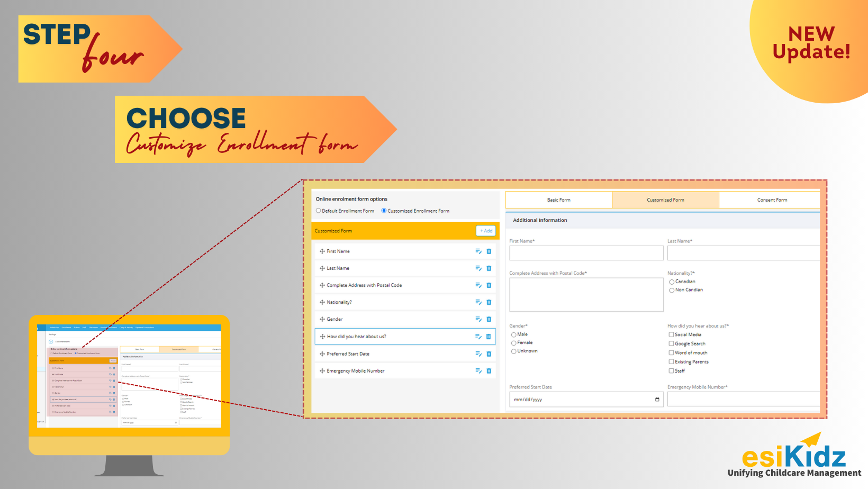Check the Existing Parents checkbox

(671, 361)
